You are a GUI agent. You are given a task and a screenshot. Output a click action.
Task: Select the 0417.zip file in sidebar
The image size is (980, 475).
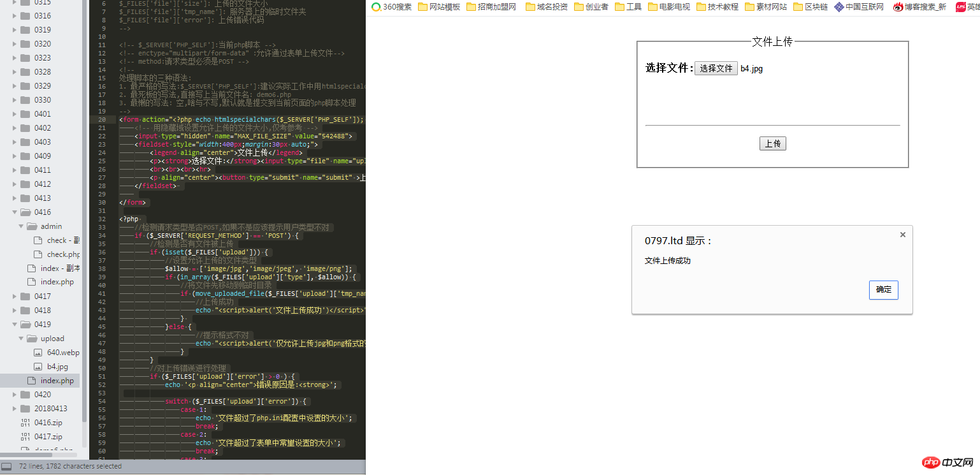pyautogui.click(x=48, y=437)
